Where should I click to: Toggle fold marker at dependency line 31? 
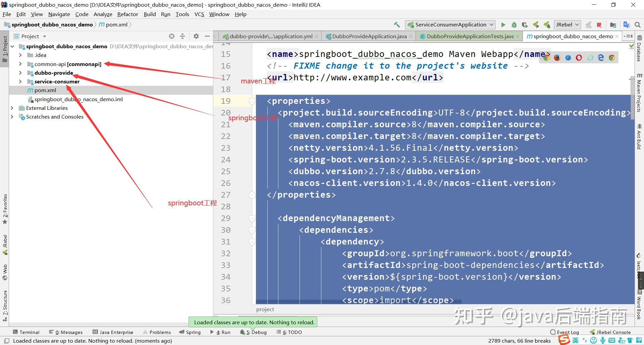(252, 242)
